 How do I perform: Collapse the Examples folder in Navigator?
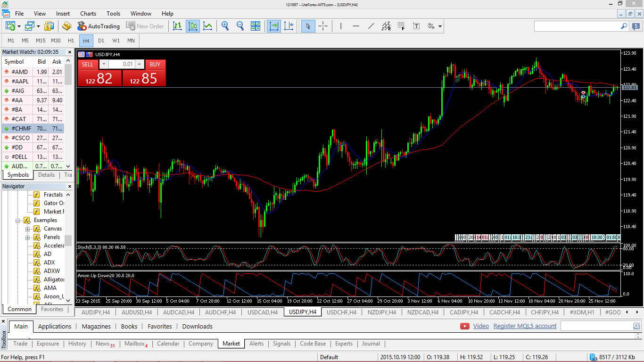(18, 220)
